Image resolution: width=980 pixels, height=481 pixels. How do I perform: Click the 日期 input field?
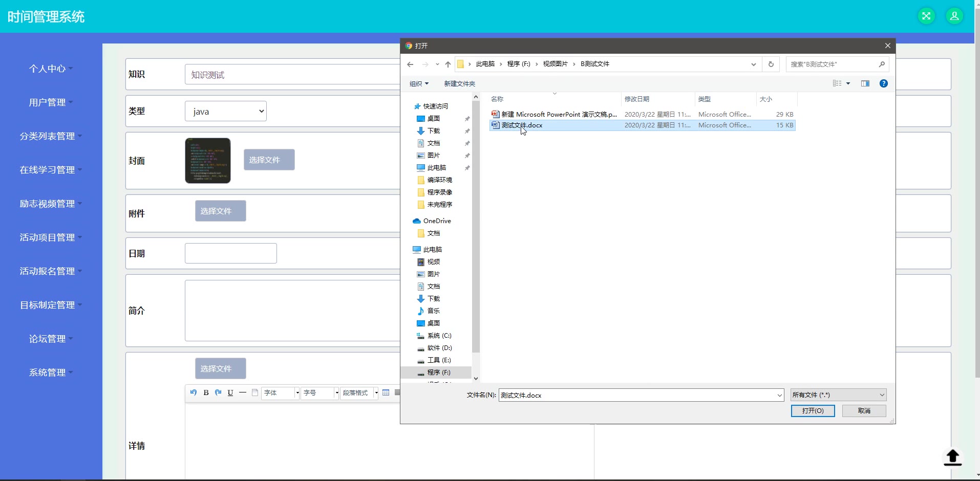[230, 253]
